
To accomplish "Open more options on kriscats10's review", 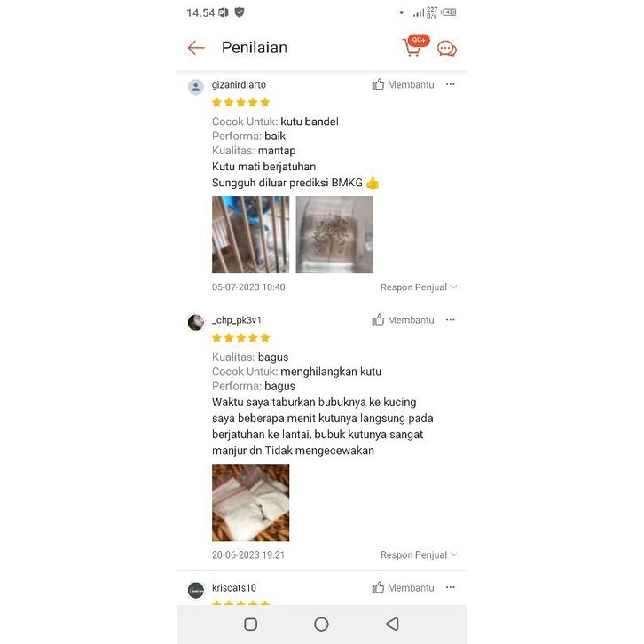I will [451, 587].
